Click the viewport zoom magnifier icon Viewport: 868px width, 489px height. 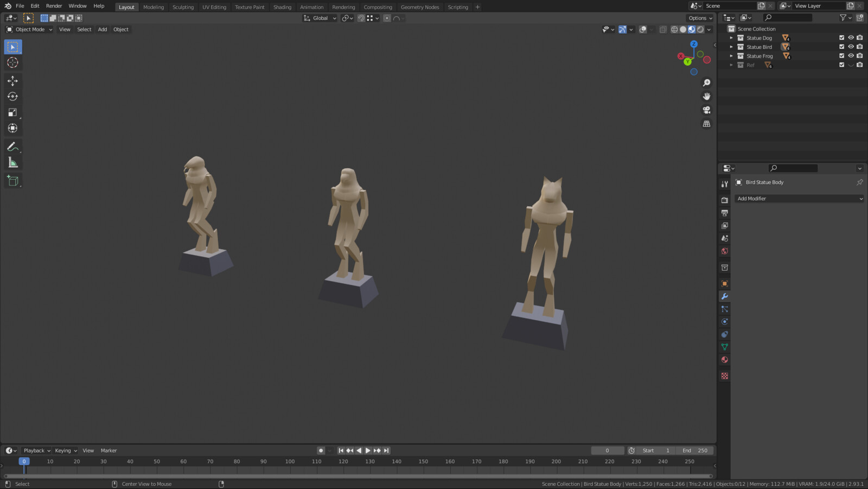[706, 83]
